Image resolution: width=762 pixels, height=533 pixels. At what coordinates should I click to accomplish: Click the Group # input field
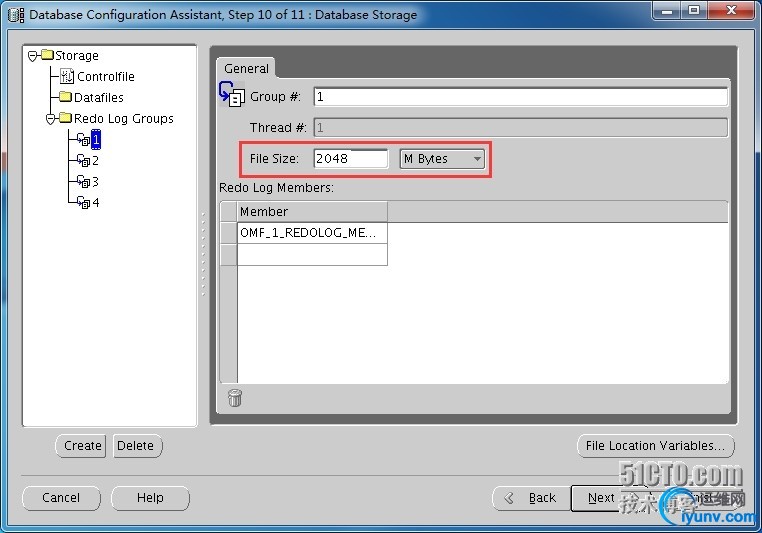[x=520, y=97]
